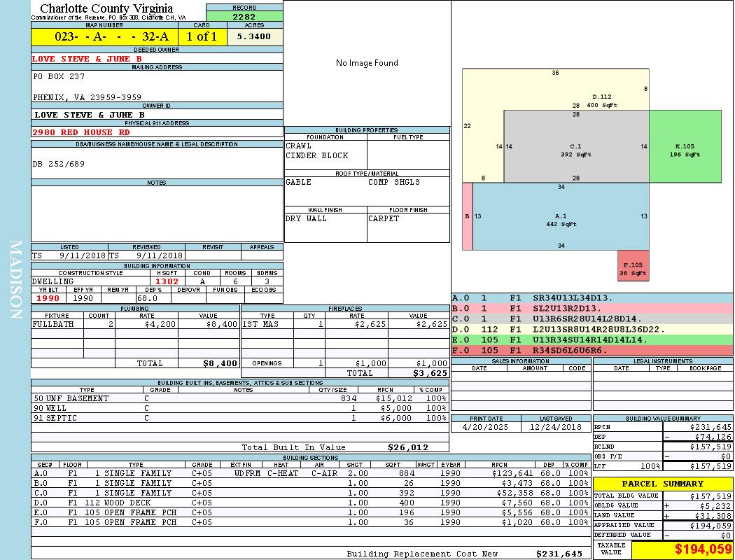Click section C.0 RPCN $52,358
Viewport: 735px width, 560px height.
tap(514, 493)
